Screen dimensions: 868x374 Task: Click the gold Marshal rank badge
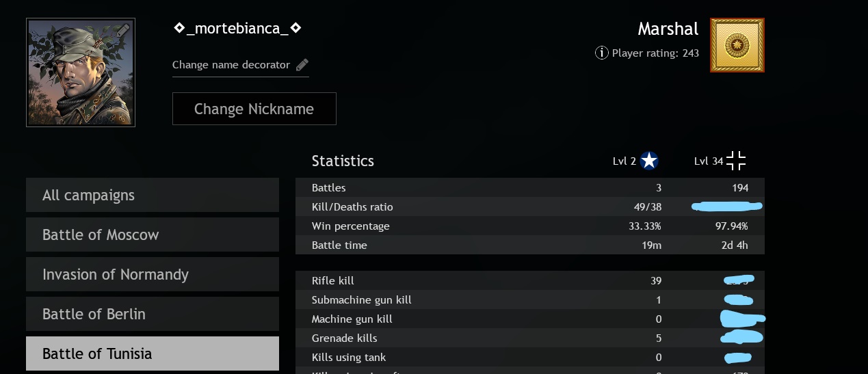[x=737, y=45]
